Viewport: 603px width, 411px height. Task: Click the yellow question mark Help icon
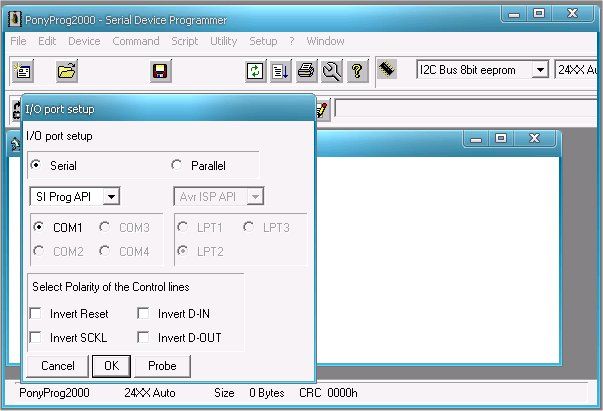coord(357,71)
